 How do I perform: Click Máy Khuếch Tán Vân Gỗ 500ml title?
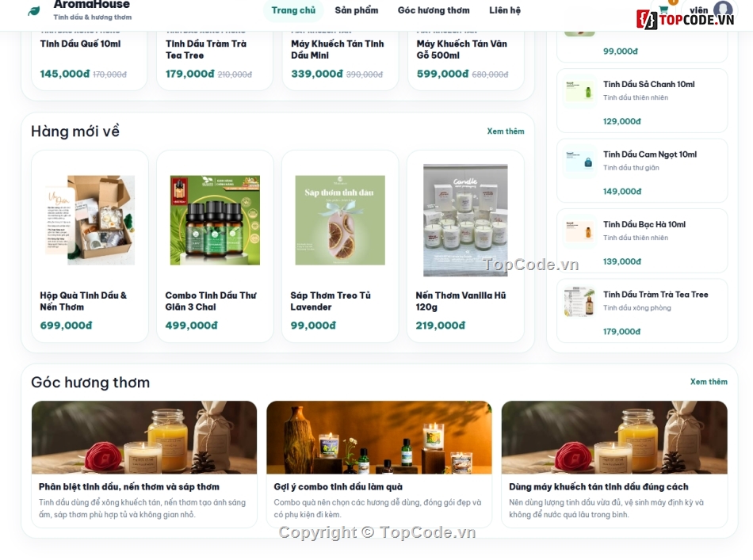tap(462, 49)
